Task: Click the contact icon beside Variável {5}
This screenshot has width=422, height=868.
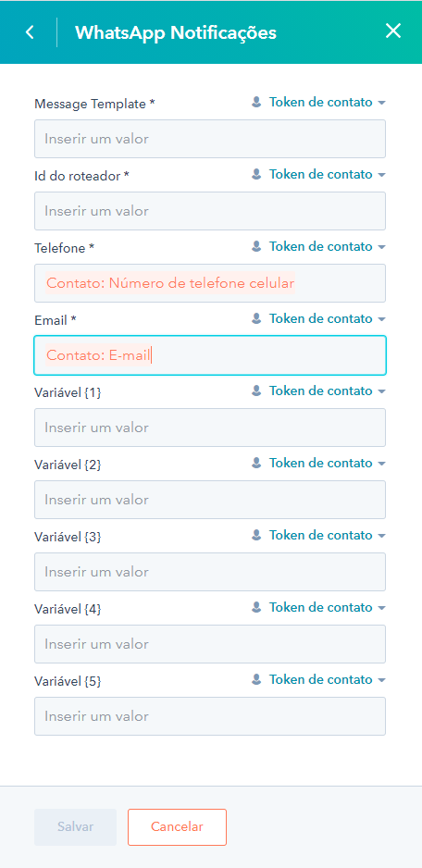Action: tap(256, 679)
